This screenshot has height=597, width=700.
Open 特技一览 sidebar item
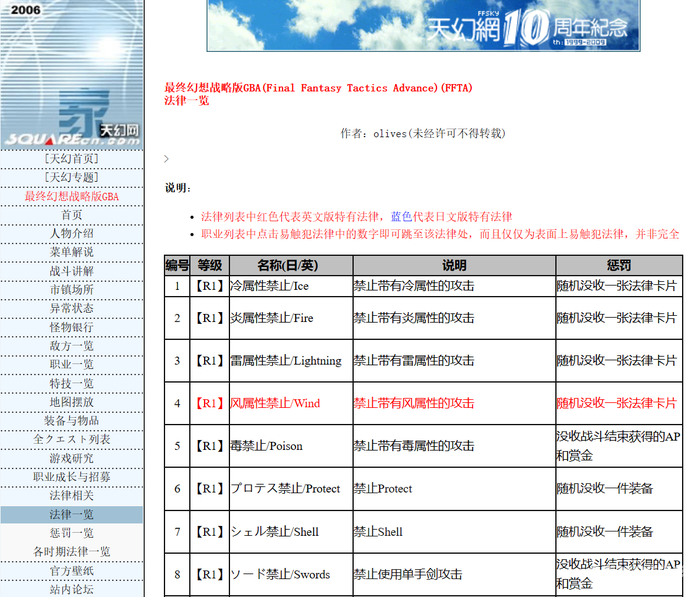click(71, 384)
